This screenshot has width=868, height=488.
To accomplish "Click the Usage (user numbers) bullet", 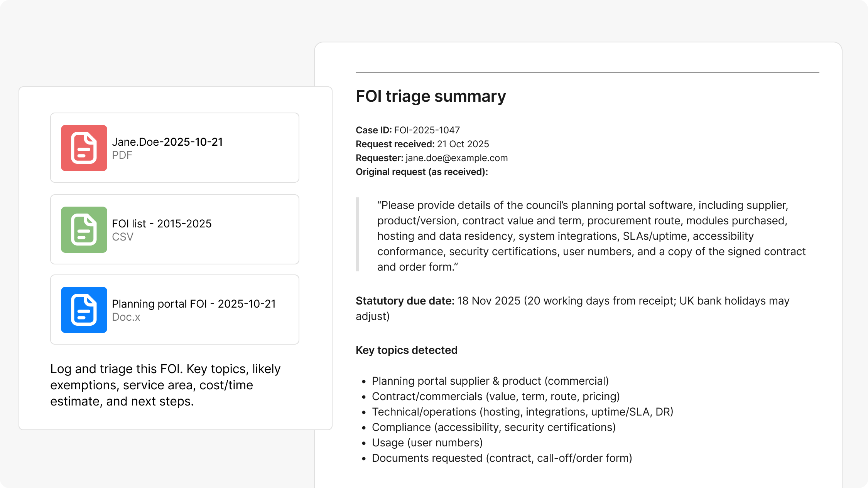I will pos(427,443).
